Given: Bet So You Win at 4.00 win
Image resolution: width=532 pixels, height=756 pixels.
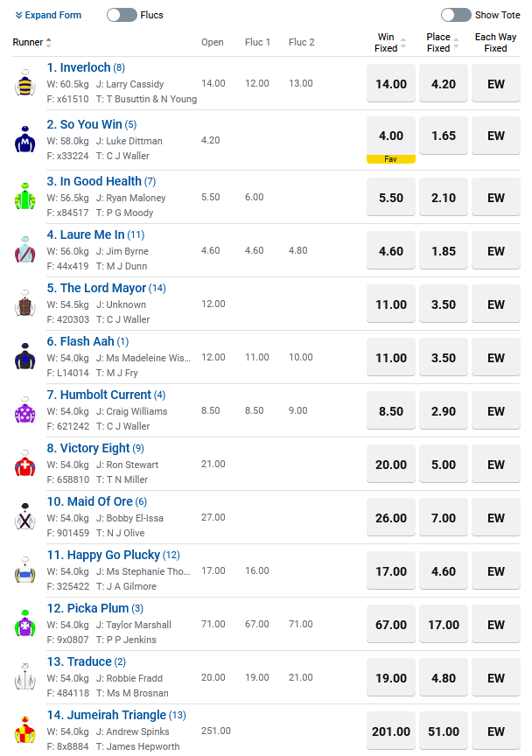Looking at the screenshot, I should click(x=391, y=136).
